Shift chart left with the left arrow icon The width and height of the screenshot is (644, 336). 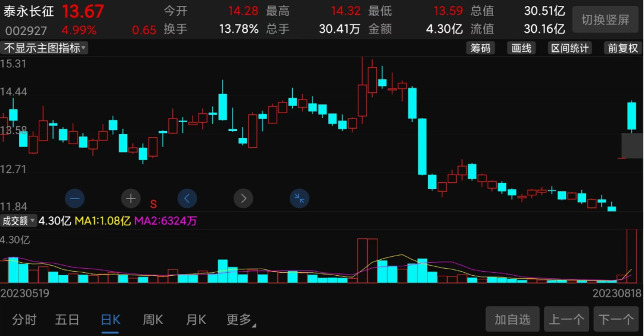tap(187, 198)
